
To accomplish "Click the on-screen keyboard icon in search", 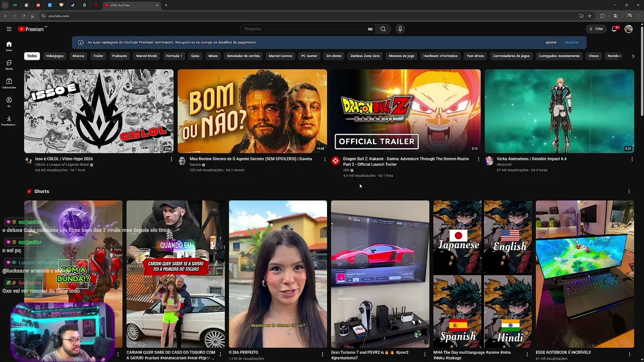I will point(370,29).
